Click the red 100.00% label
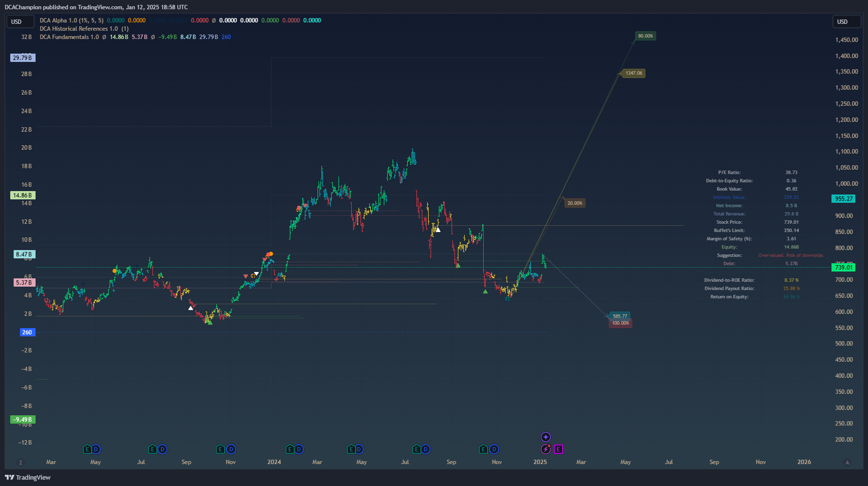The height and width of the screenshot is (486, 868). pyautogui.click(x=620, y=323)
